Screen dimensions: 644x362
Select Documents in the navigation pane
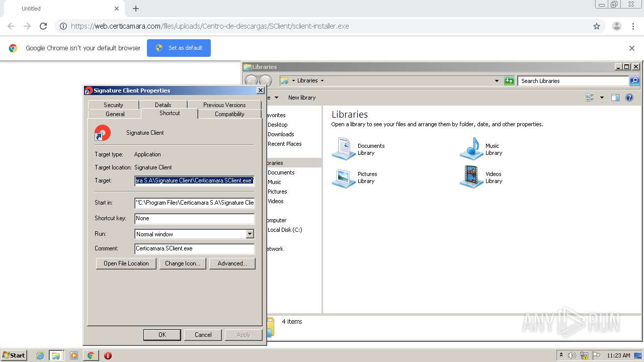[281, 172]
